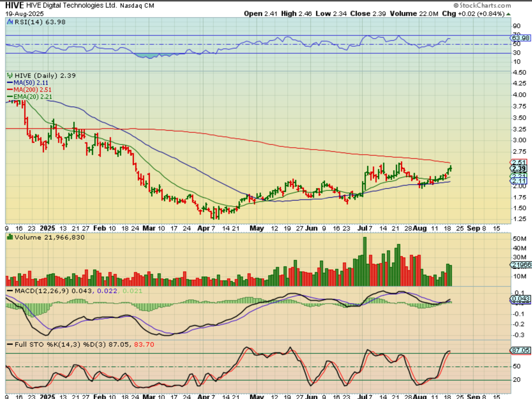
Task: Select the 19-Aug-2025 chart date
Action: point(25,14)
